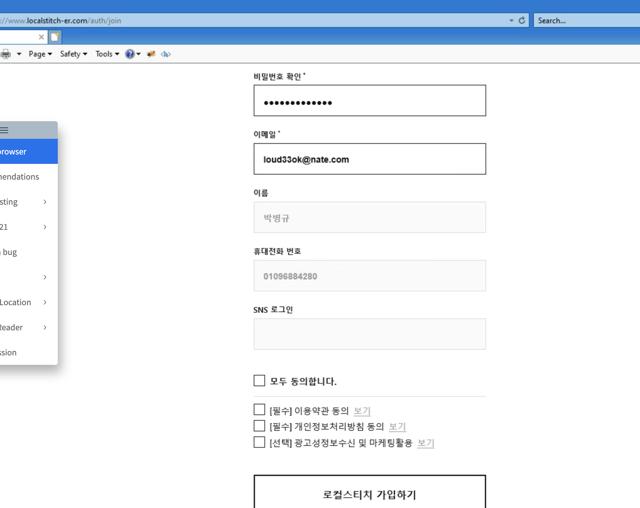Screen dimensions: 640x508
Task: Close the current browser tab
Action: 41,37
